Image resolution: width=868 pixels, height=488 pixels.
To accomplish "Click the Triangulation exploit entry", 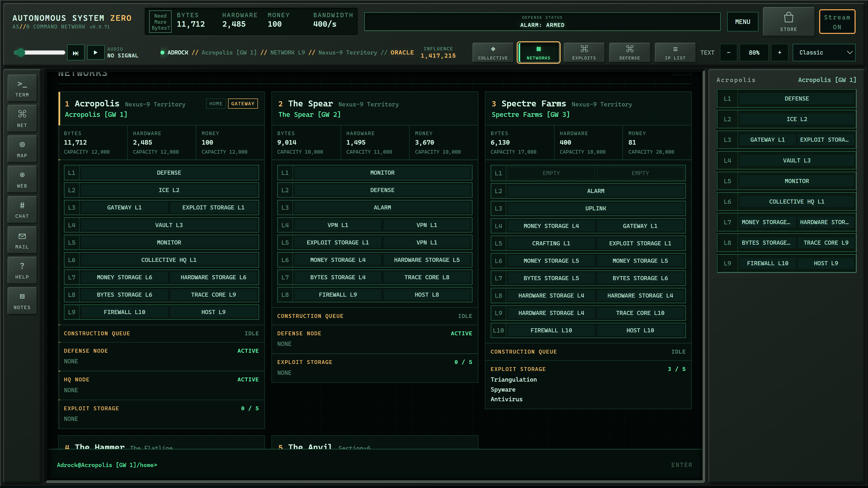I will 514,380.
